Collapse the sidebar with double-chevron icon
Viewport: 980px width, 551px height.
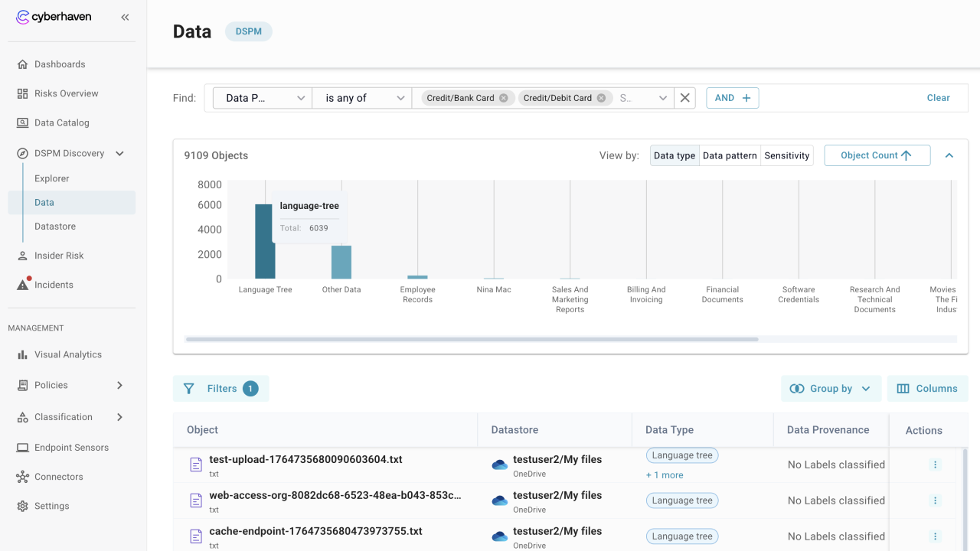click(125, 17)
